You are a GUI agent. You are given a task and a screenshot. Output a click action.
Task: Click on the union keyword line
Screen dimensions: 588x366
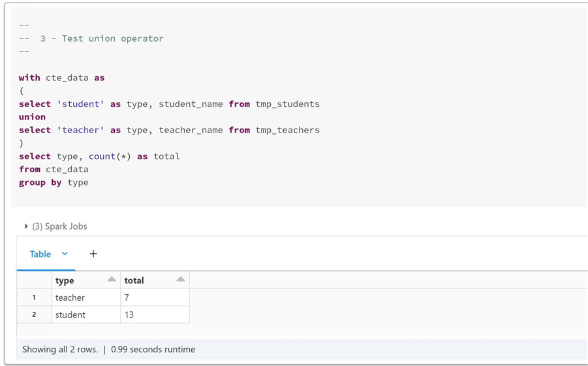coord(32,117)
